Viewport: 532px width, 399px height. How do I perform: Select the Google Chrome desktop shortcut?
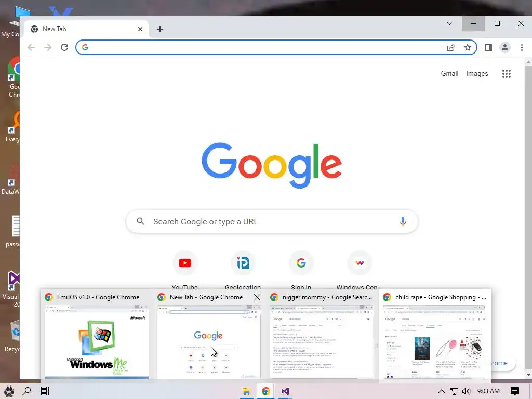(x=14, y=77)
